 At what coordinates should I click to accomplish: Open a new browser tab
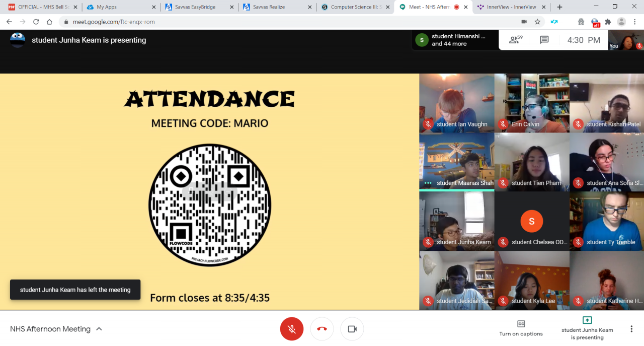coord(559,7)
